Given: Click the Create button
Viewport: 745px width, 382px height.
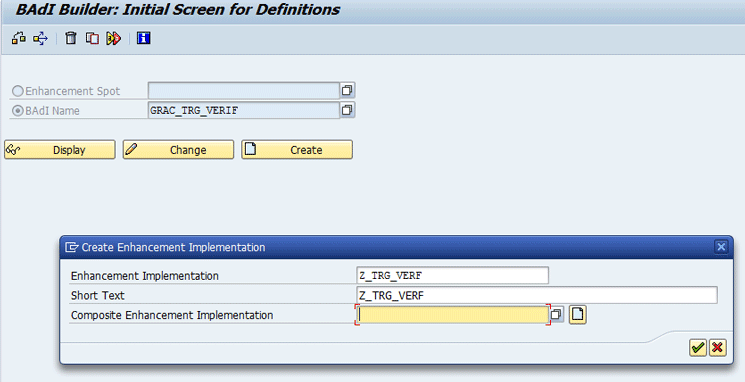Looking at the screenshot, I should 297,150.
